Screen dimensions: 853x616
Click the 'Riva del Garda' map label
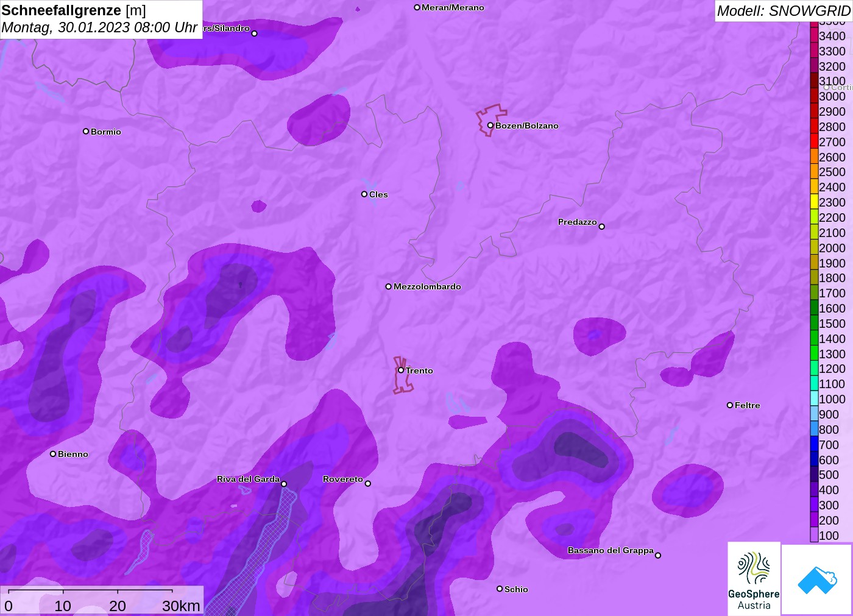pyautogui.click(x=248, y=479)
